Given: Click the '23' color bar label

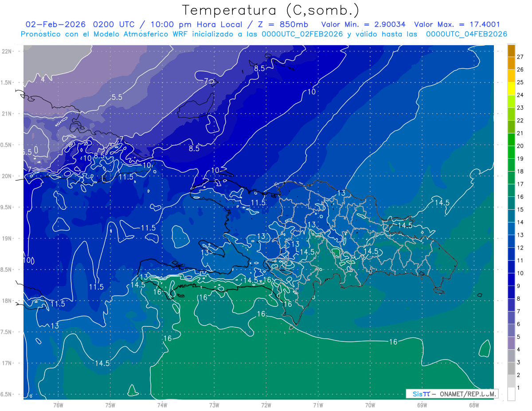Looking at the screenshot, I should tap(520, 108).
